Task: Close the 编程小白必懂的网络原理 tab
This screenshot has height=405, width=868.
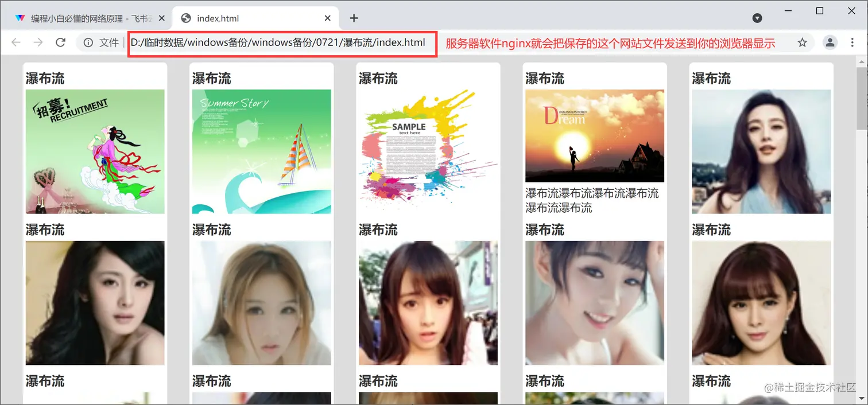Action: pyautogui.click(x=161, y=18)
